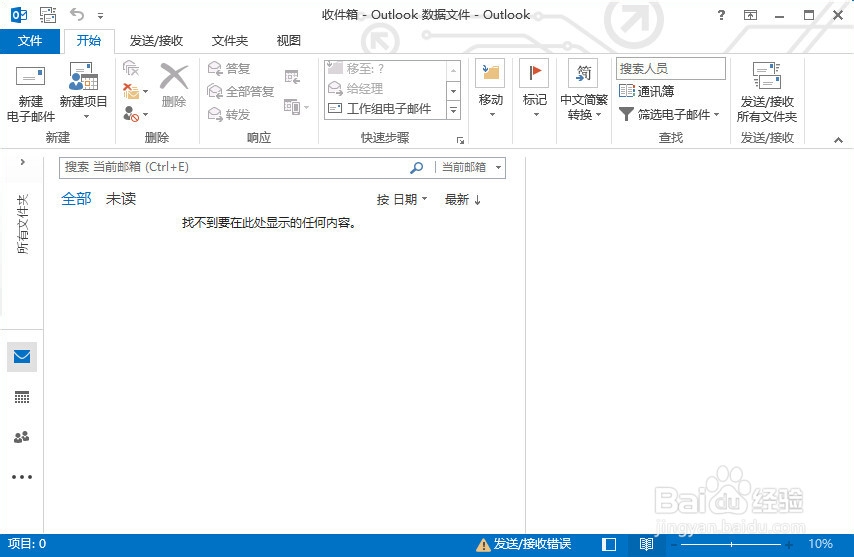The image size is (854, 557).
Task: Expand the quick steps gallery
Action: 453,111
